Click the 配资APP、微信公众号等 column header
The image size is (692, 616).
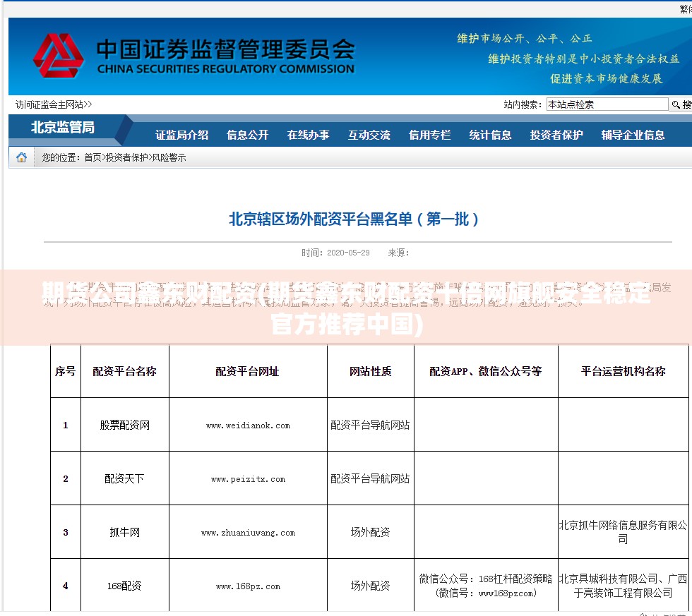[x=486, y=371]
